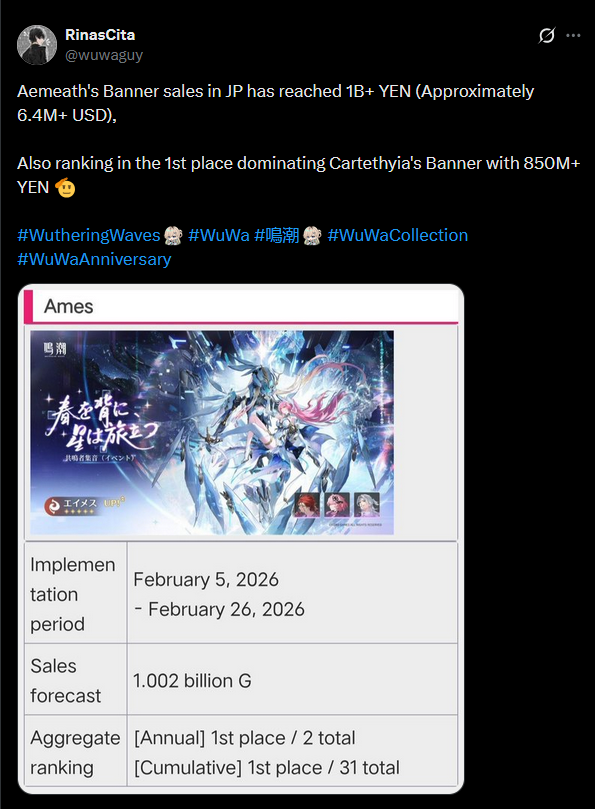595x809 pixels.
Task: Click the 1.002 billion G sales forecast value
Action: coord(192,681)
